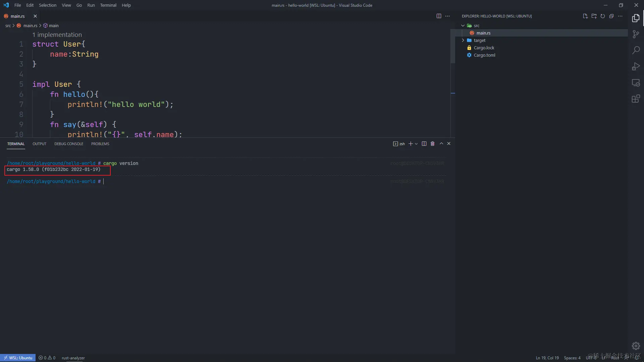Open the new terminal launch profile dropdown
The width and height of the screenshot is (644, 362).
coord(416,144)
